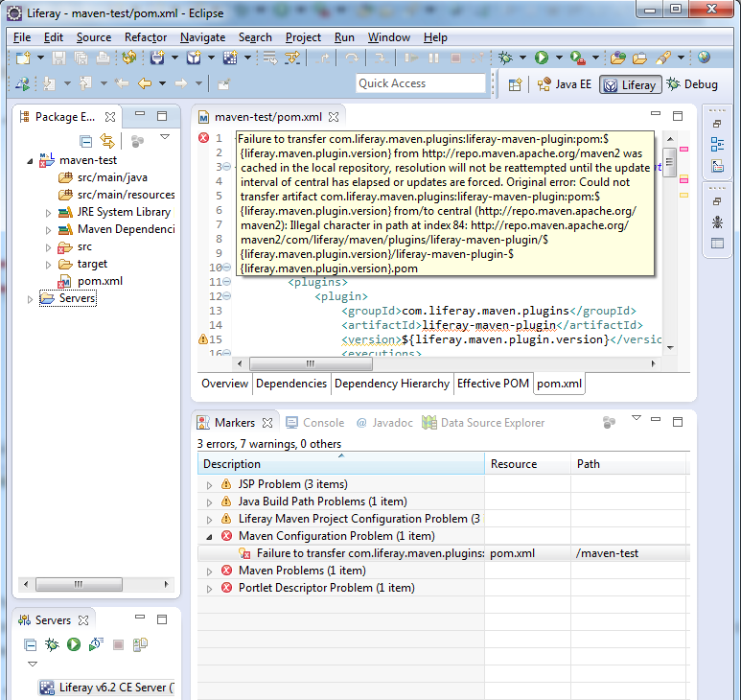
Task: Click the Open Perspective icon
Action: click(x=515, y=84)
